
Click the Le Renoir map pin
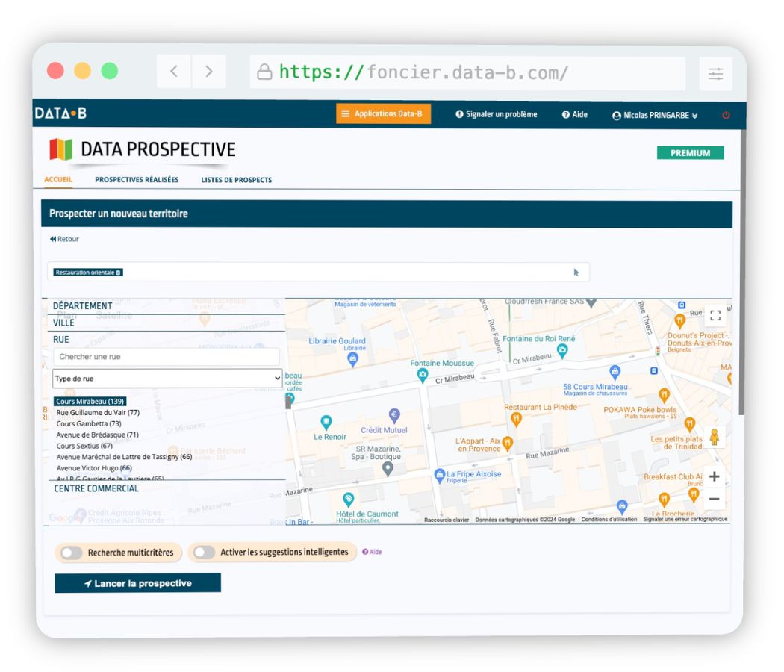click(x=326, y=423)
